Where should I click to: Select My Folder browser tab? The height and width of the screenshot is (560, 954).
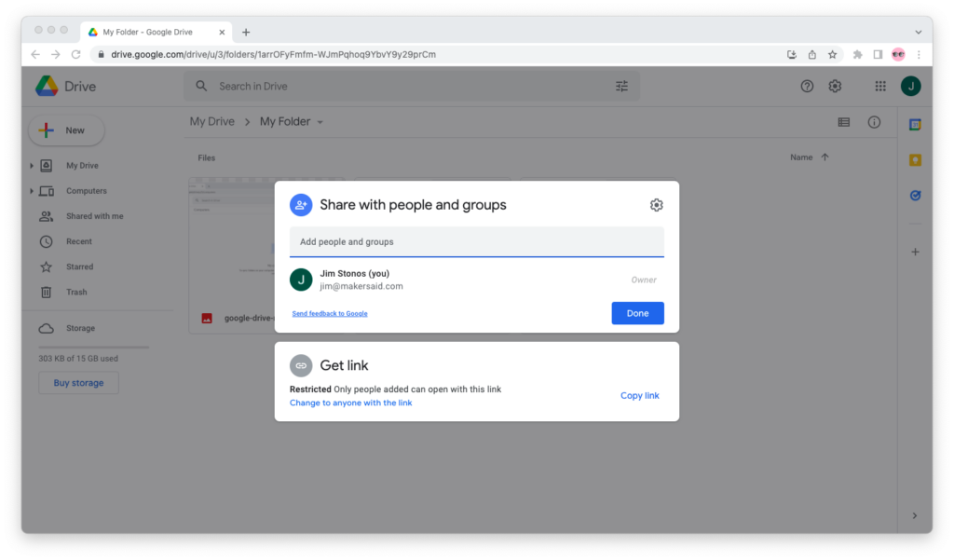tap(156, 32)
